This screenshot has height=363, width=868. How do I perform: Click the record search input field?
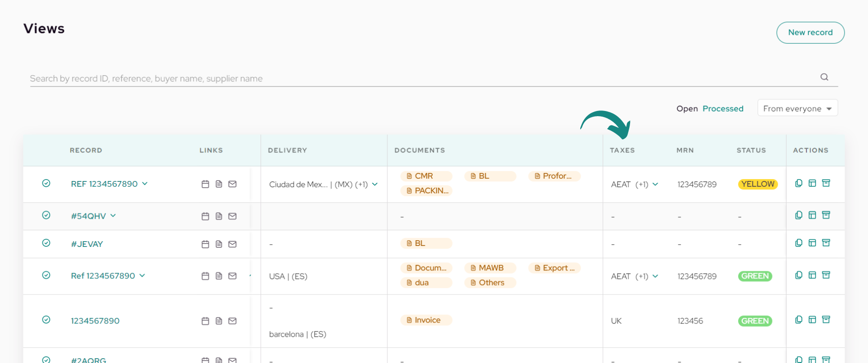coord(423,79)
